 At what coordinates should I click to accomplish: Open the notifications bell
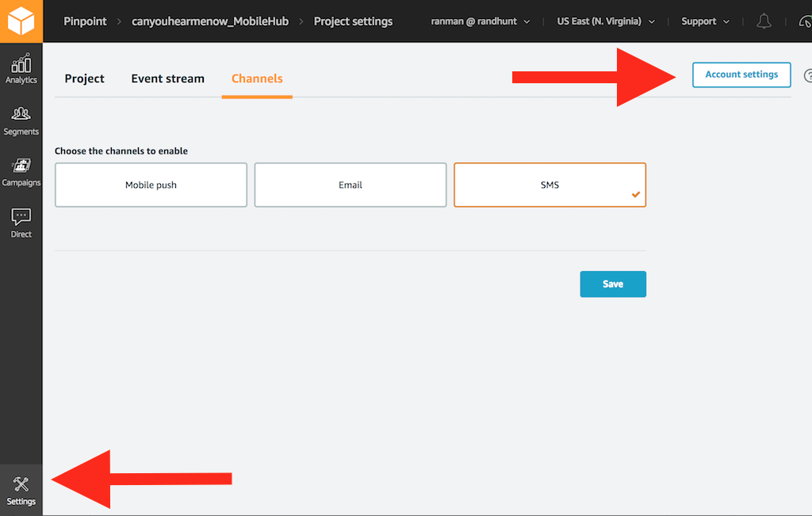[x=764, y=21]
